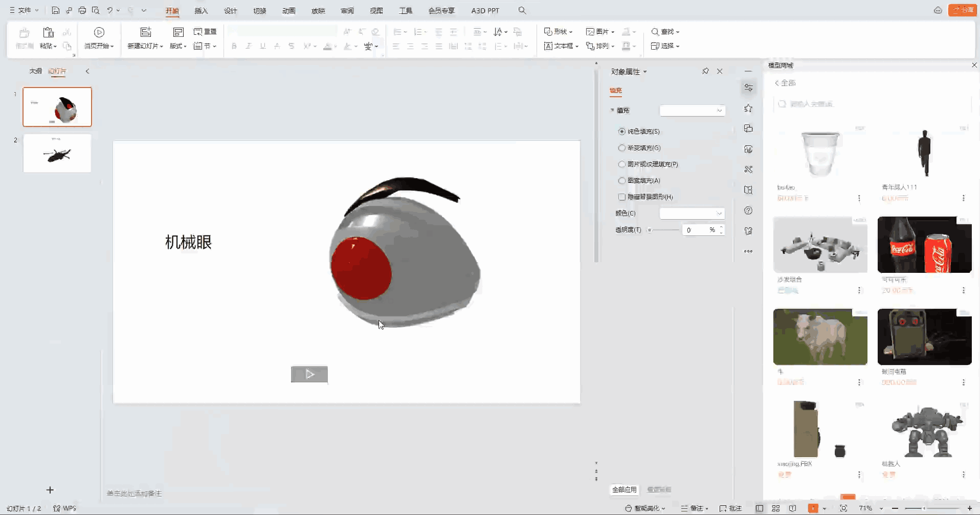The image size is (980, 515).
Task: Select solid fill radio option (S)
Action: 621,132
